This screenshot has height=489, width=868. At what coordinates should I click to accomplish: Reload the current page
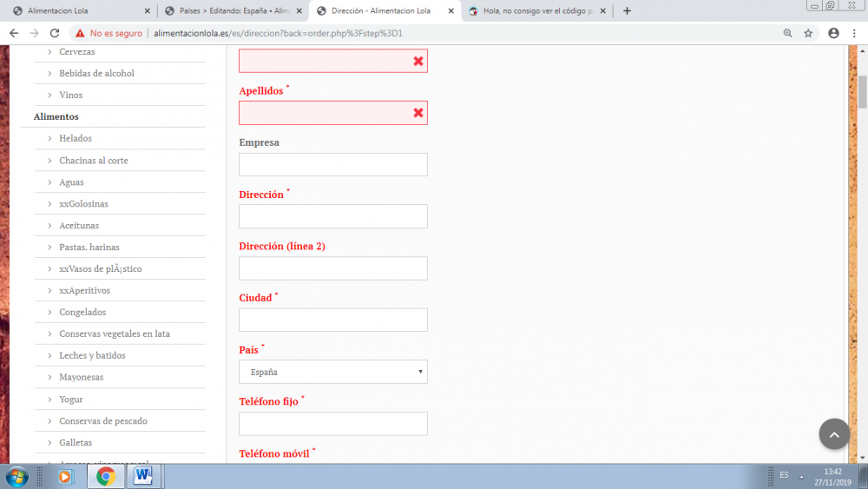[54, 33]
